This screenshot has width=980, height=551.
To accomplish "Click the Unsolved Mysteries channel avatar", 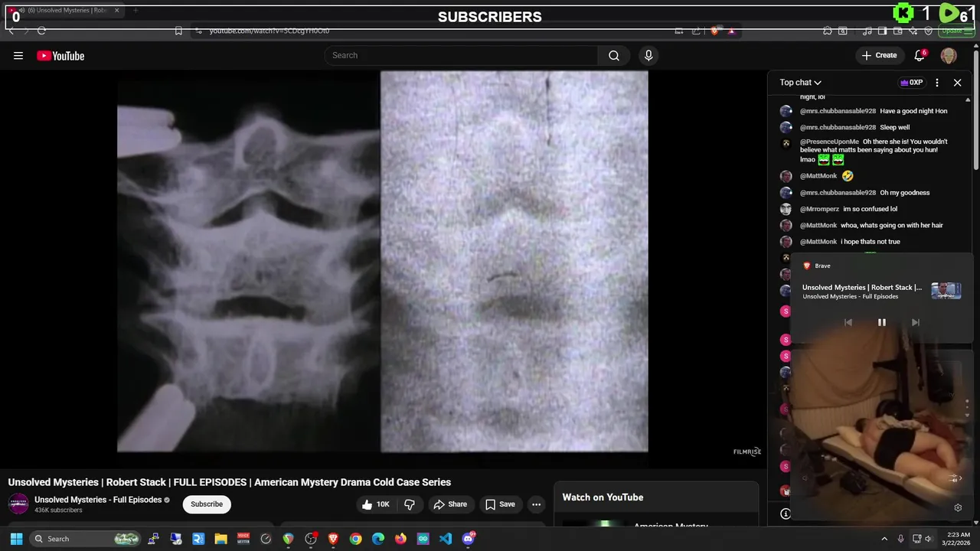I will (x=18, y=504).
